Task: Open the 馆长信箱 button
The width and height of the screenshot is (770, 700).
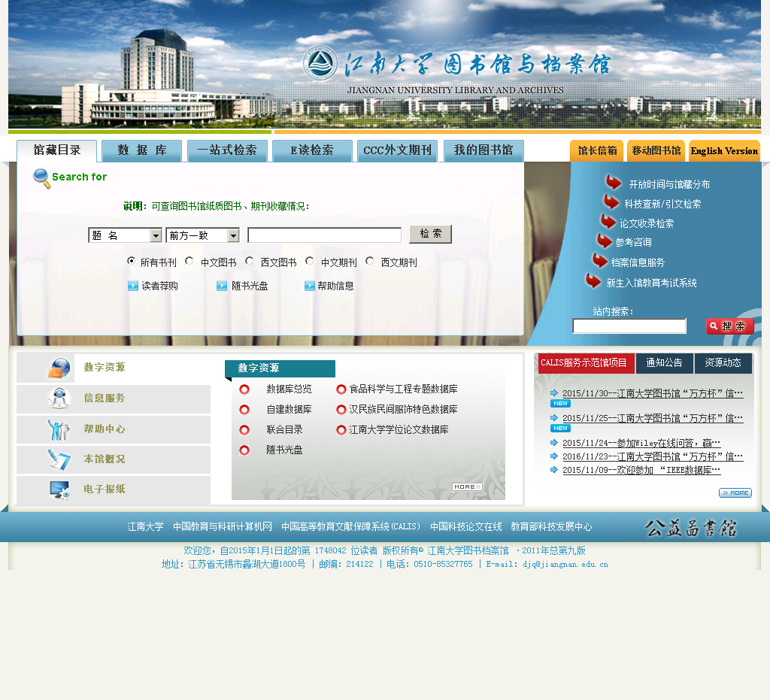Action: coord(596,150)
